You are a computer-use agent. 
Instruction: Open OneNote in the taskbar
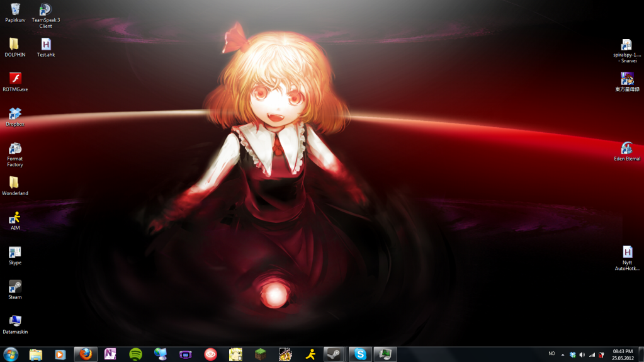coord(111,354)
